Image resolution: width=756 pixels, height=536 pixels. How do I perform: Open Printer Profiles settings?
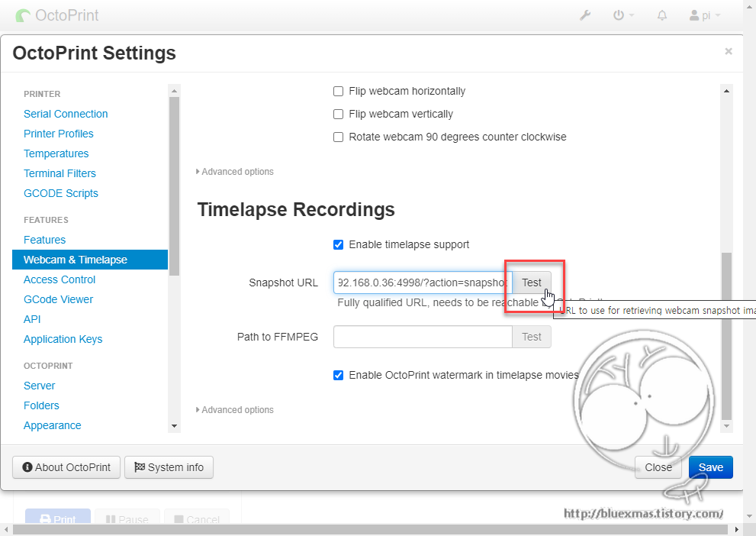(x=58, y=134)
